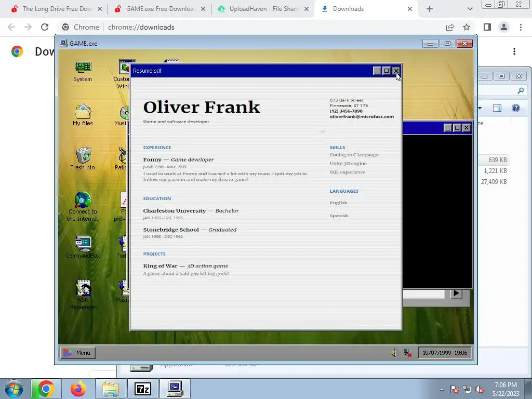
Task: Click GAME.exe taskbar icon
Action: pos(175,389)
